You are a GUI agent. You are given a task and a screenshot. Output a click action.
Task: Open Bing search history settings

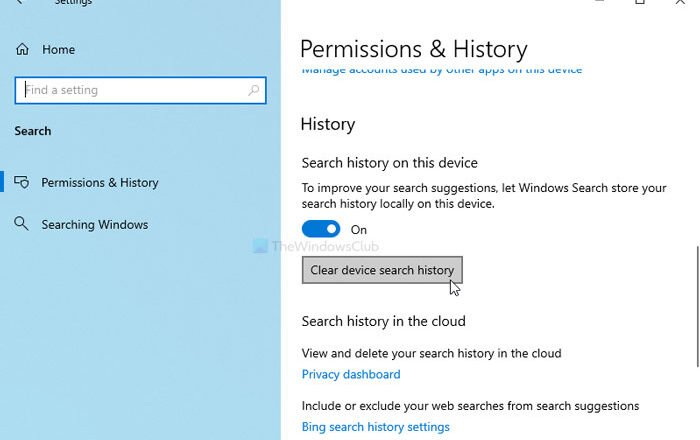375,427
